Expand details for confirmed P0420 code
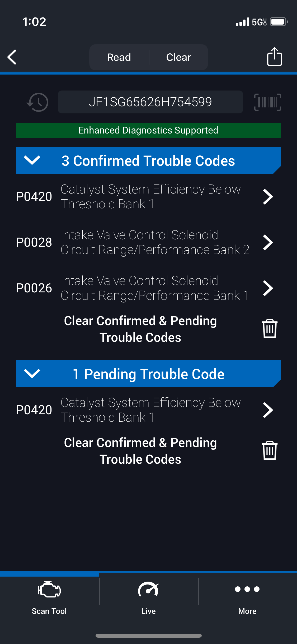This screenshot has height=644, width=297. click(x=268, y=197)
